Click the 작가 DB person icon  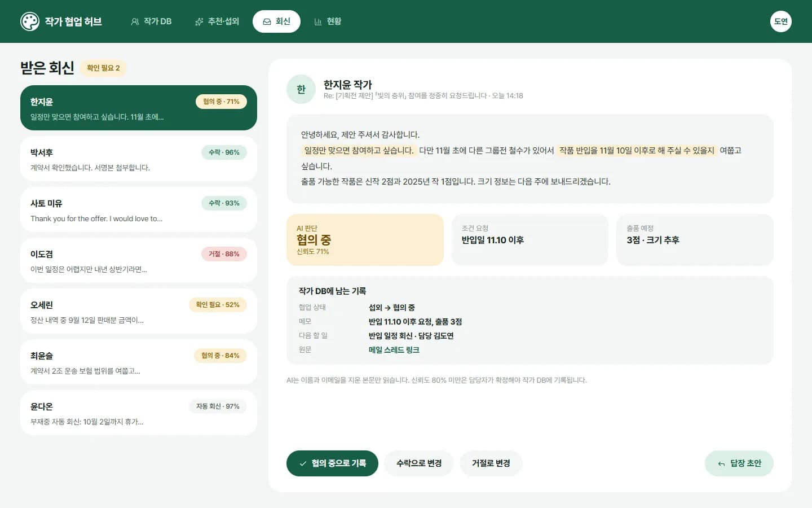135,21
